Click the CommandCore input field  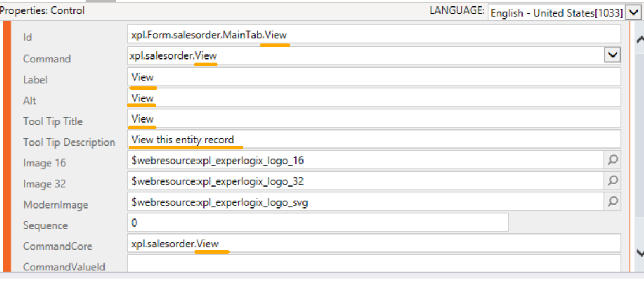374,243
